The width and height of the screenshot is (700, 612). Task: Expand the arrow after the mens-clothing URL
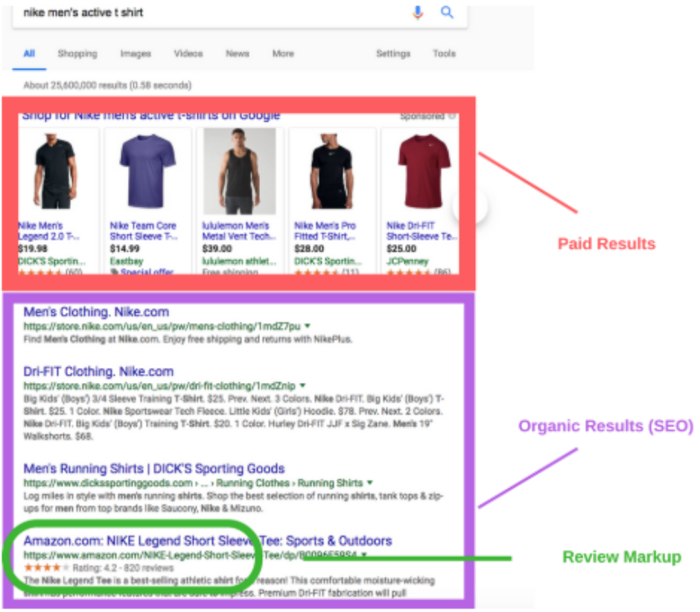(307, 326)
